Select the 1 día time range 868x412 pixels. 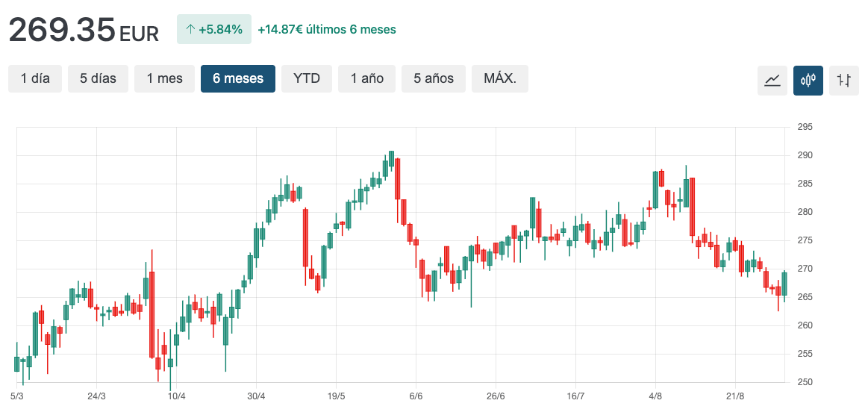[35, 78]
